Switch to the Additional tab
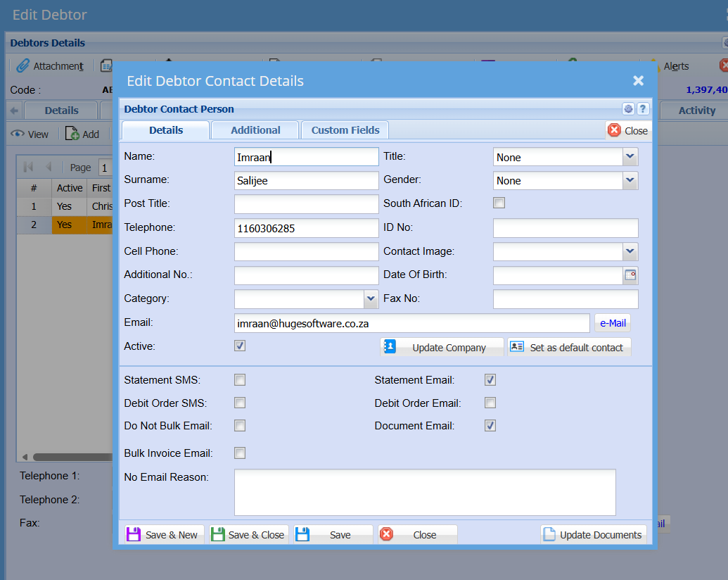 pos(255,130)
